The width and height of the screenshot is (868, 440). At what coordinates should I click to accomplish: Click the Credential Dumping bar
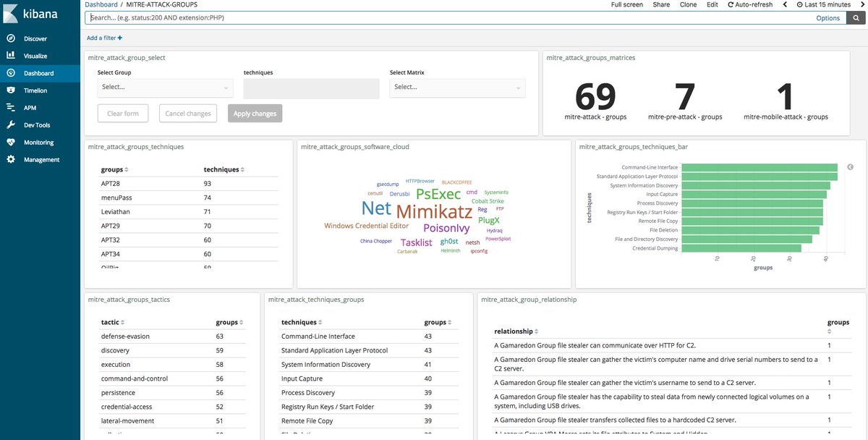(741, 248)
